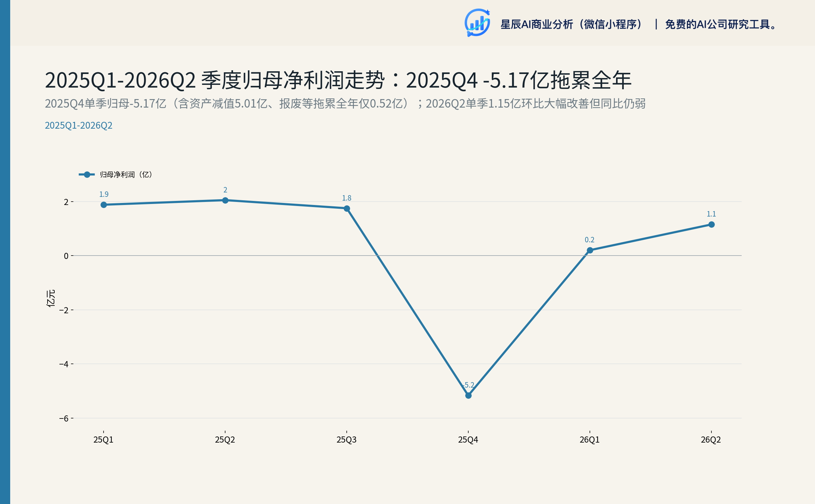Screen dimensions: 815x504
Task: Click the value label 1.8
Action: tap(346, 198)
